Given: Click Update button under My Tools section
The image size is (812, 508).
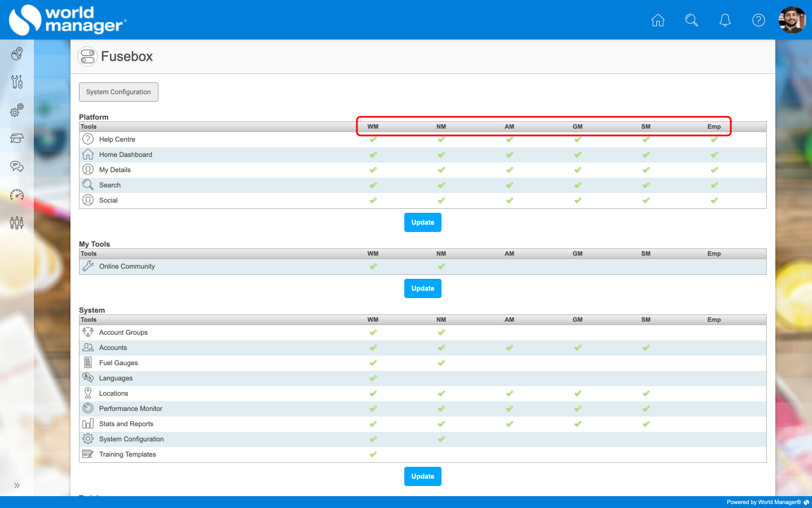Looking at the screenshot, I should [423, 288].
